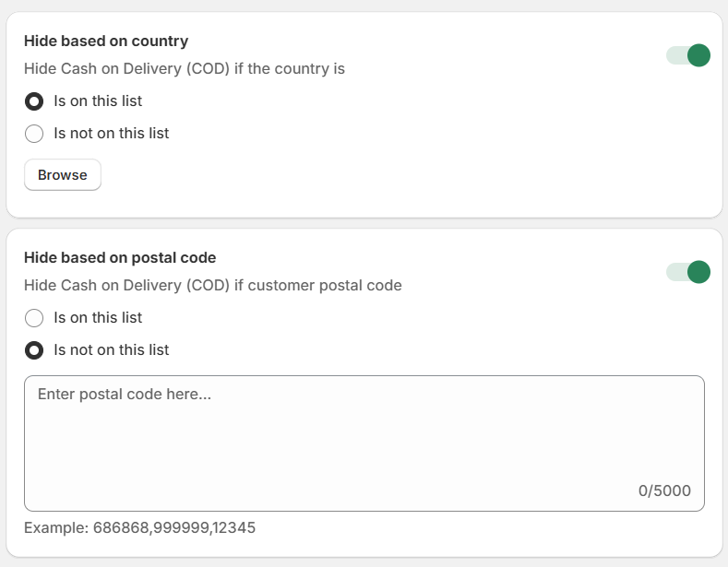This screenshot has height=567, width=728.
Task: Click the Is not on this list label under country
Action: 112,134
